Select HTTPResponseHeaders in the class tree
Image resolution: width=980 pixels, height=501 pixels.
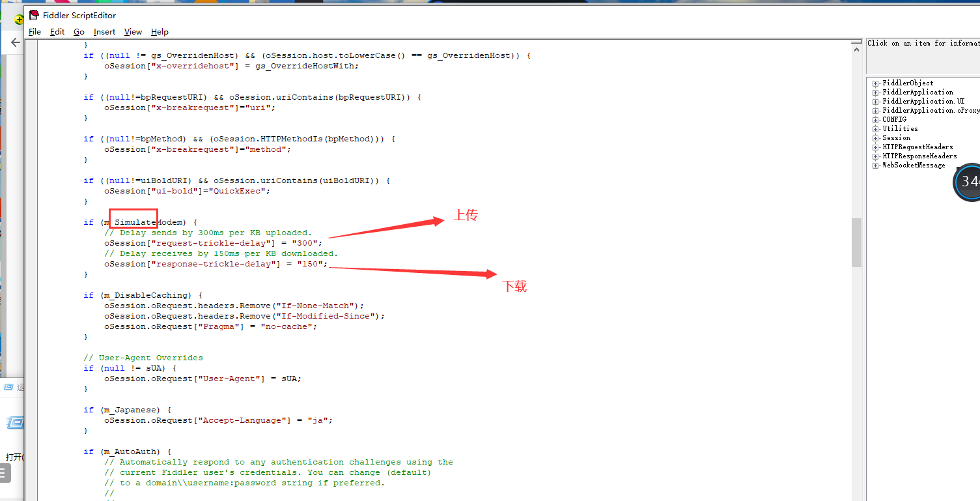(919, 156)
